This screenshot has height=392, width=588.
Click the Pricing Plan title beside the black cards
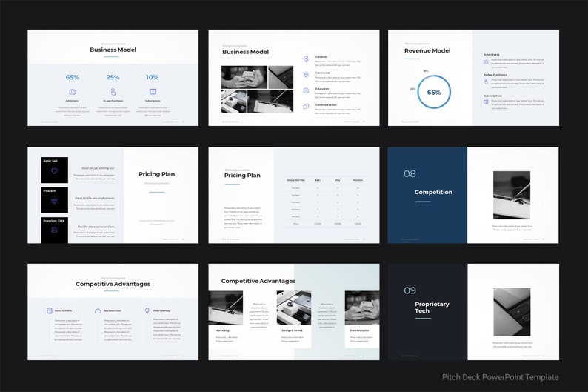(x=157, y=174)
